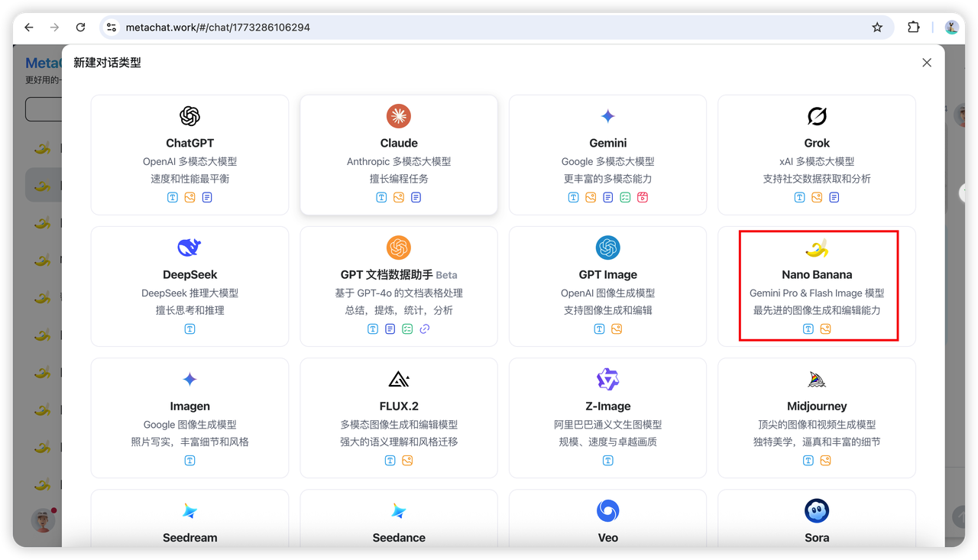
Task: Click the orange image icon in ChatGPT card
Action: tap(189, 197)
